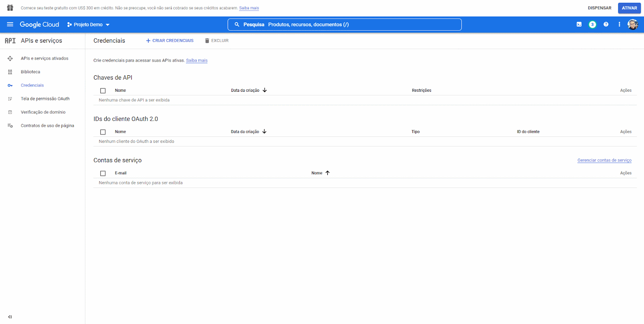Click the trash icon beside EXCLUIR
The height and width of the screenshot is (324, 644).
(x=207, y=41)
